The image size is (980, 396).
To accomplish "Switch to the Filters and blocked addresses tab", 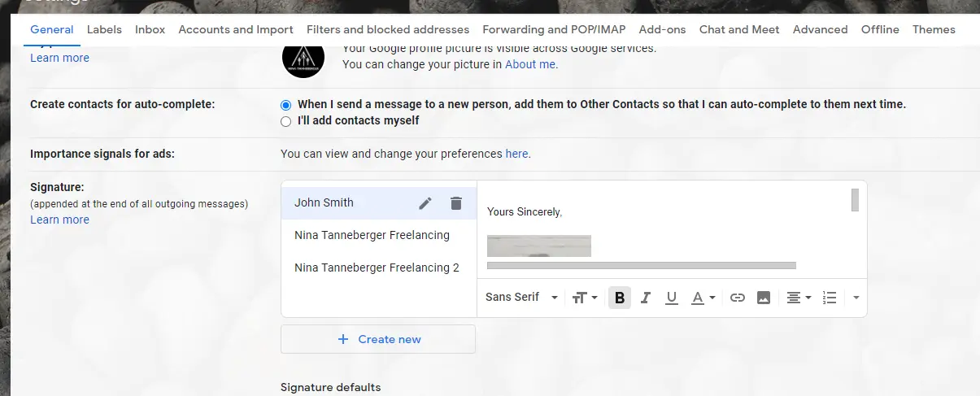I will click(388, 29).
